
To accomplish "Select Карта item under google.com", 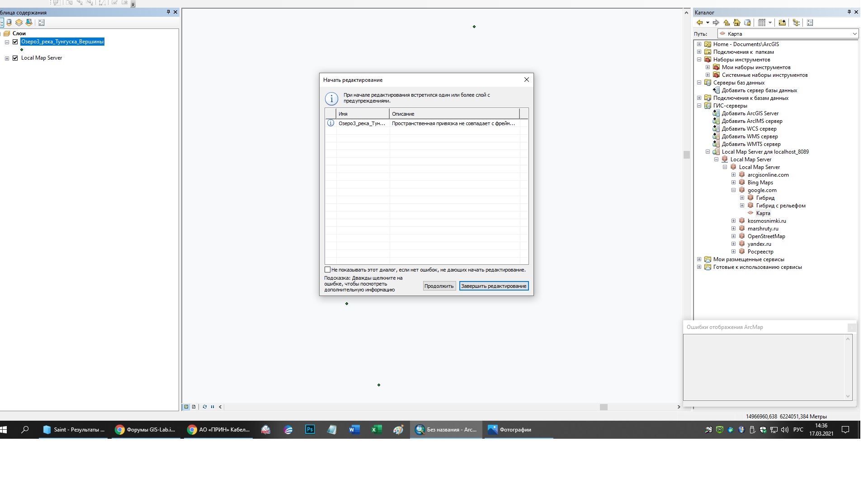I will coord(763,213).
